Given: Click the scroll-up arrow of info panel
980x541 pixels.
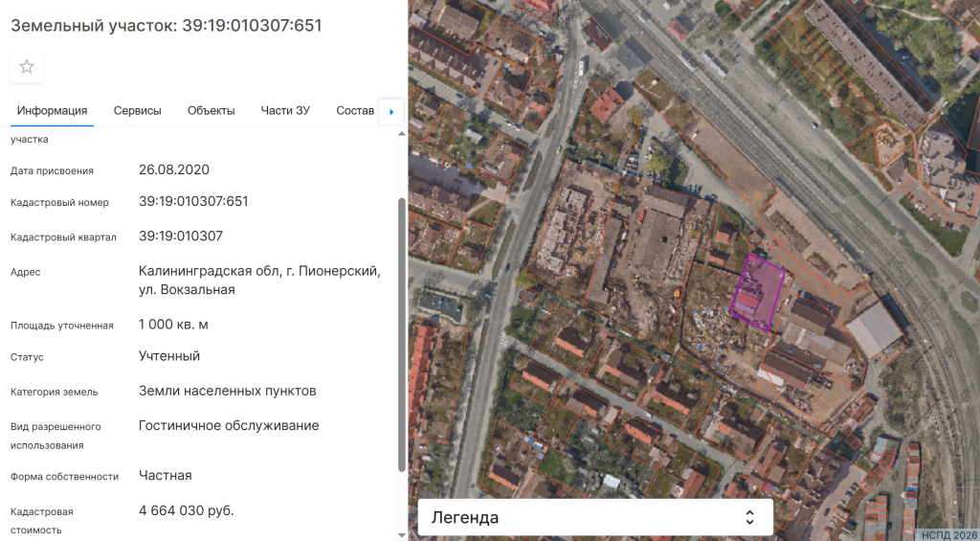Looking at the screenshot, I should pos(401,133).
